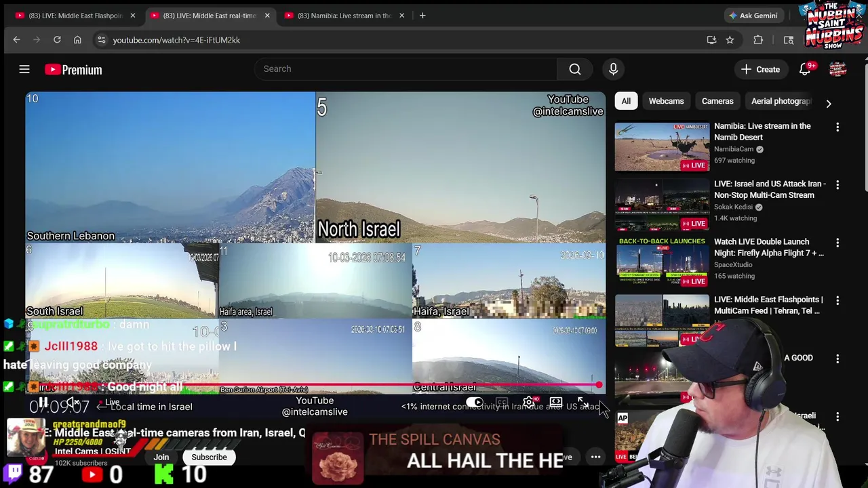Open video player settings gear
Screen dimensions: 868x488
click(529, 403)
